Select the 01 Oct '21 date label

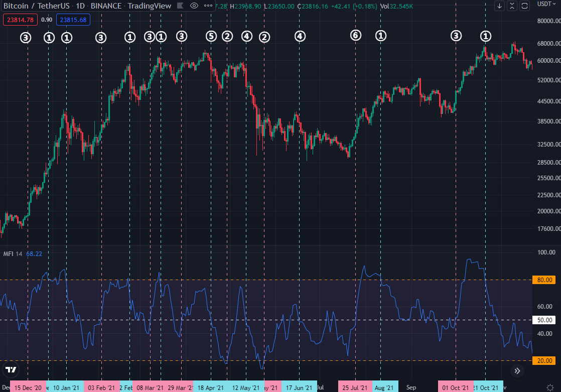click(x=456, y=387)
